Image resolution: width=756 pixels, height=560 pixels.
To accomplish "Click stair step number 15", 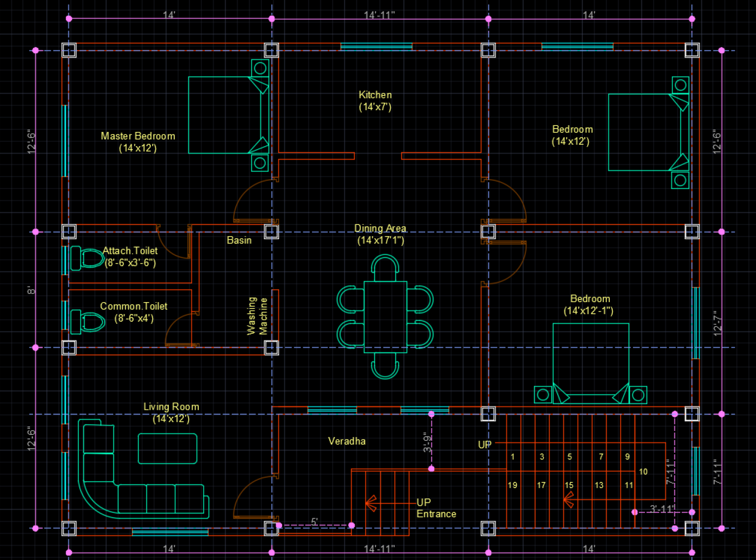I will 569,485.
